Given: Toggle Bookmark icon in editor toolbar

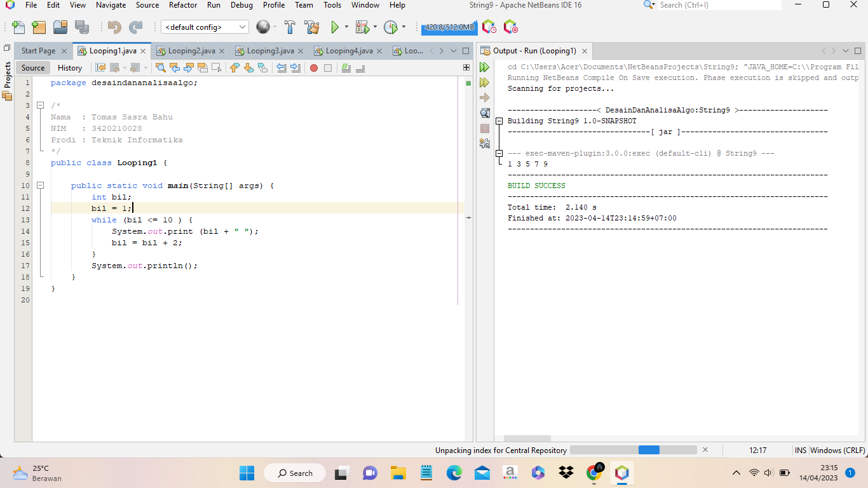Looking at the screenshot, I should [x=263, y=68].
